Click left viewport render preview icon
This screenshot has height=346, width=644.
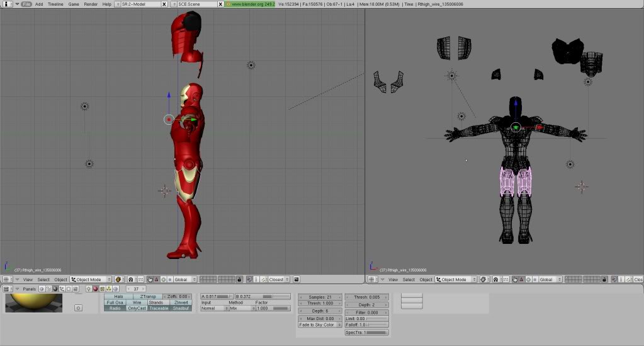tap(297, 279)
